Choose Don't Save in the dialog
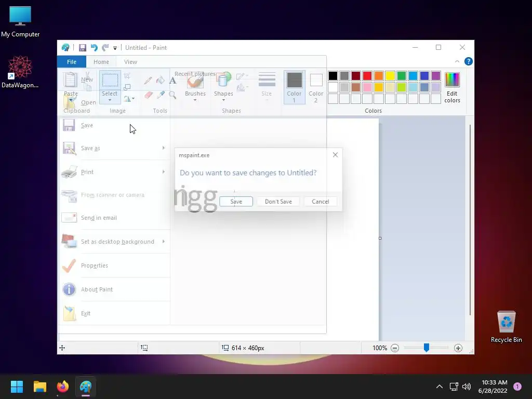 pyautogui.click(x=278, y=202)
